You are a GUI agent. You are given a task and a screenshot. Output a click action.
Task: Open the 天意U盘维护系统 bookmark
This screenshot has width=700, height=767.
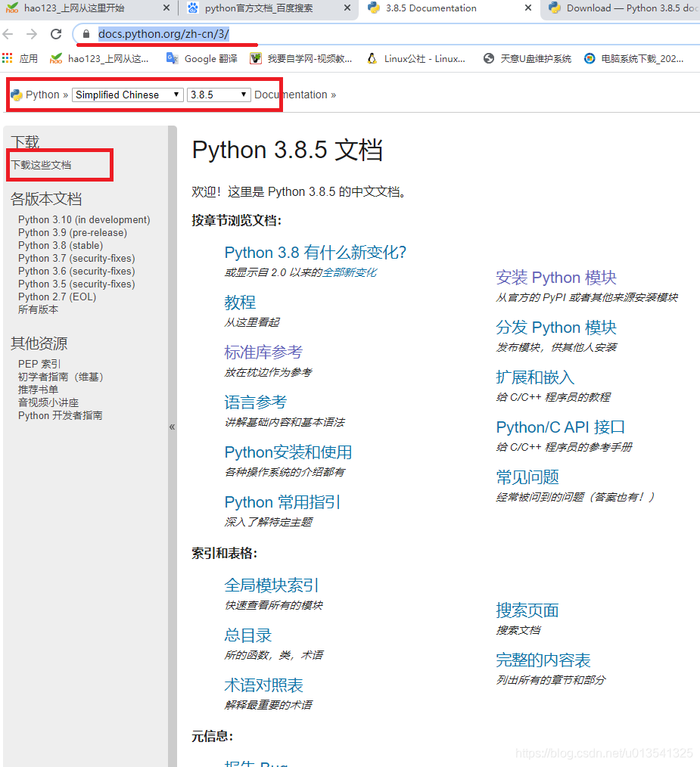click(527, 59)
